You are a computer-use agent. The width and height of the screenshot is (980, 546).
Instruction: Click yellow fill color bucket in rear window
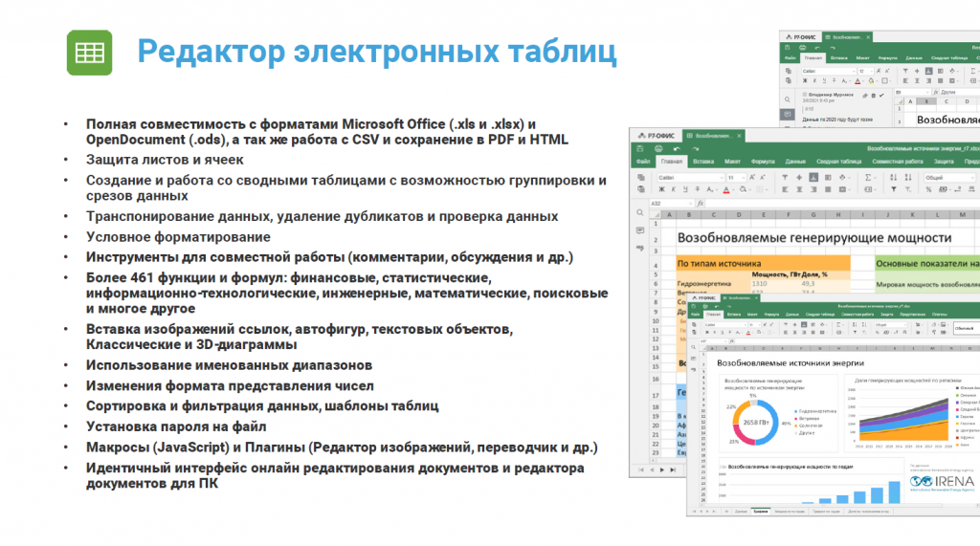click(871, 80)
